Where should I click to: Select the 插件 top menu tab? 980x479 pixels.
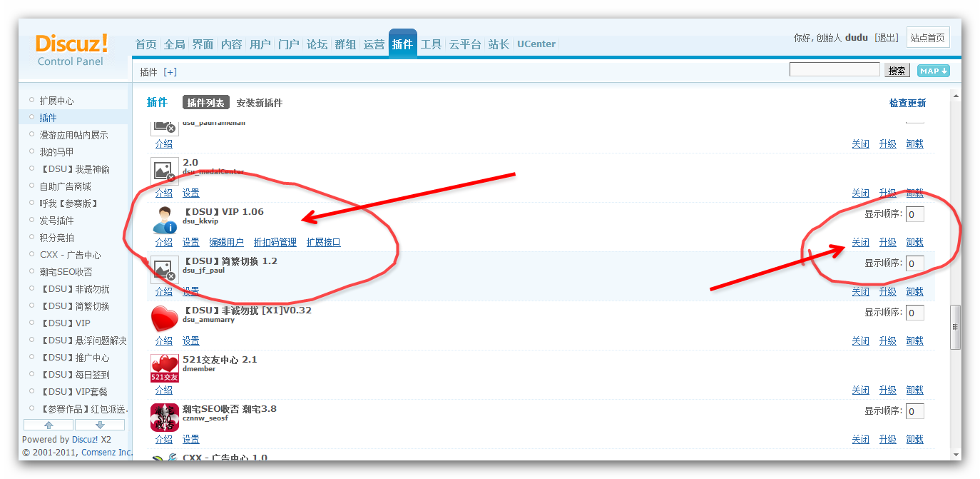point(402,44)
